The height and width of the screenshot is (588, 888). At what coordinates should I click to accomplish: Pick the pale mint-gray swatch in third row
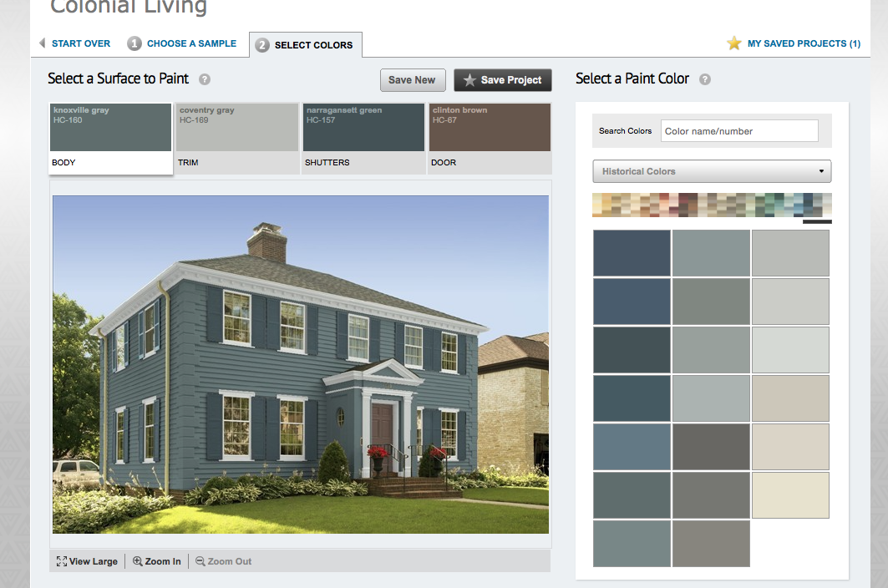[x=790, y=349]
